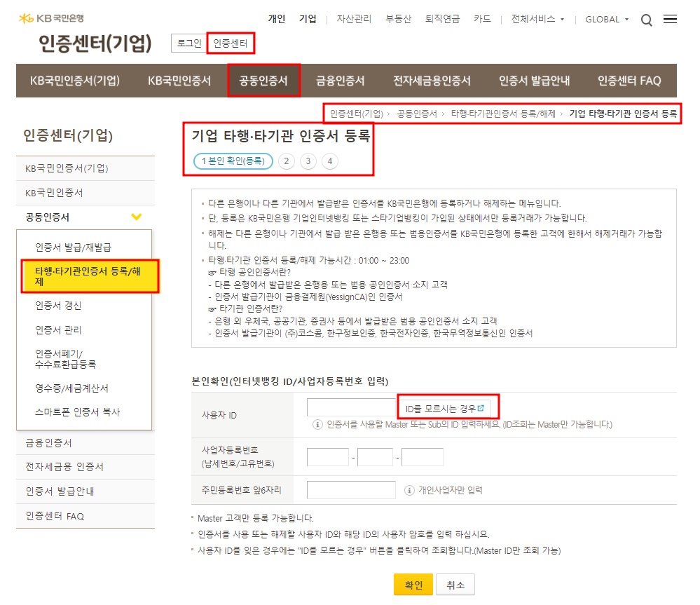This screenshot has width=700, height=605.
Task: Select 타행·타기관인증서 등록/해제 sidebar item
Action: [90, 276]
